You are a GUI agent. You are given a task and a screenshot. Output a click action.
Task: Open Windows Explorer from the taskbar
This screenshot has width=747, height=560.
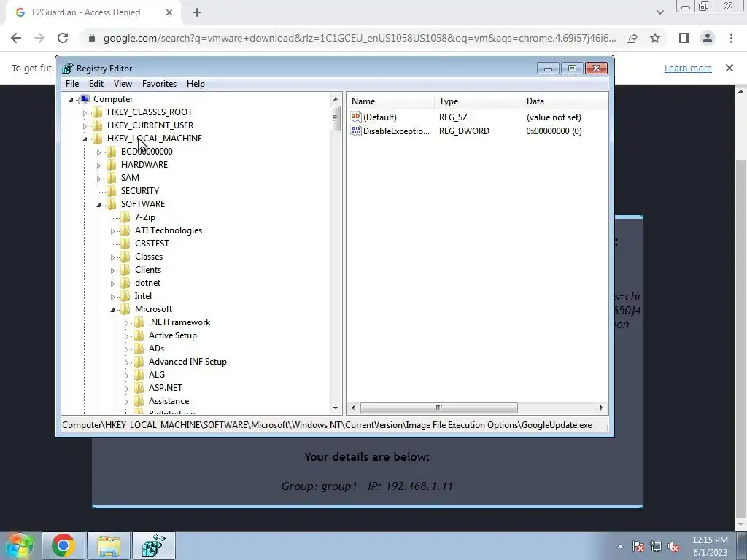[x=109, y=545]
